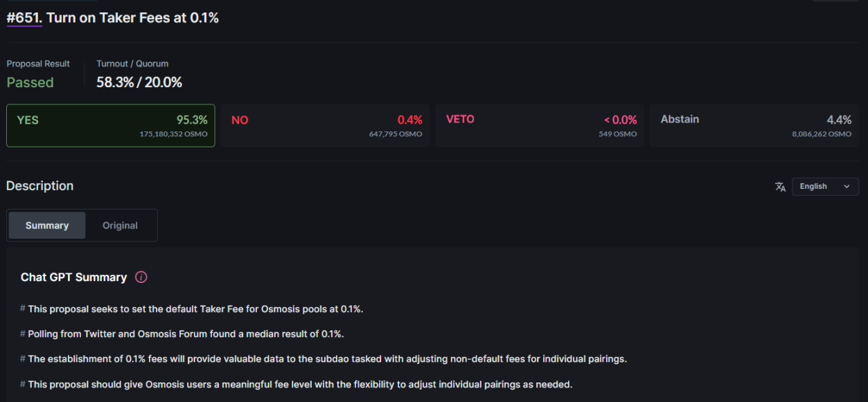Screen dimensions: 868x402
Task: Click the Passed proposal result status
Action: pyautogui.click(x=30, y=82)
